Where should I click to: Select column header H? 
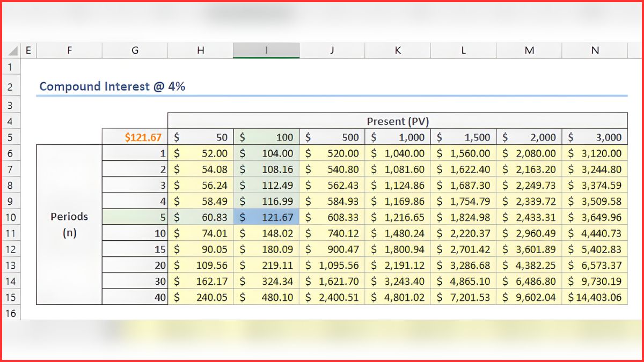pyautogui.click(x=200, y=50)
